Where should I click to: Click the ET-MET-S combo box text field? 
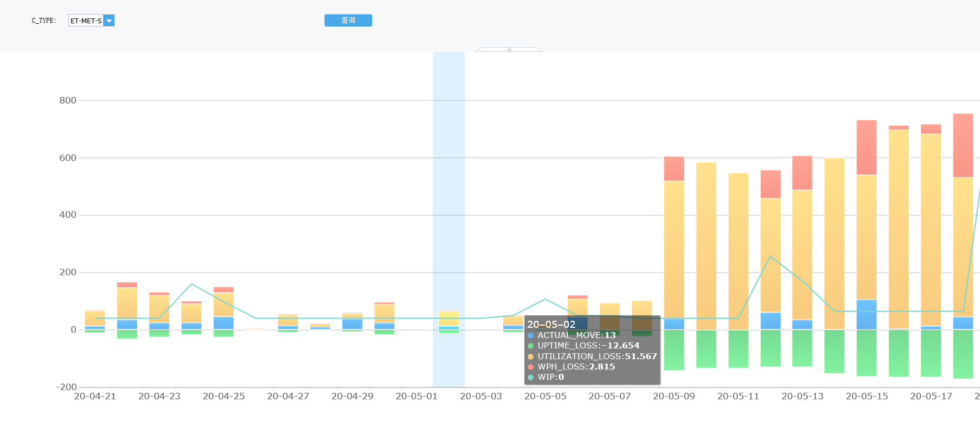[x=86, y=21]
